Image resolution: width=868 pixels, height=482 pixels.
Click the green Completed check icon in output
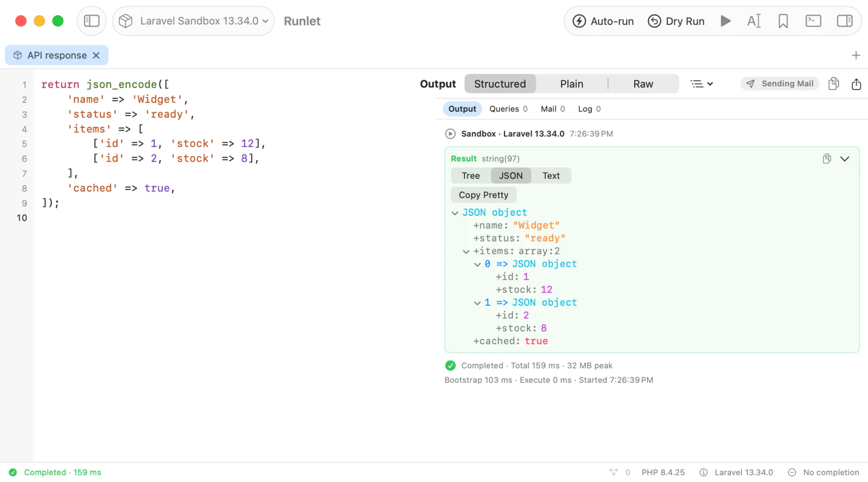click(450, 365)
